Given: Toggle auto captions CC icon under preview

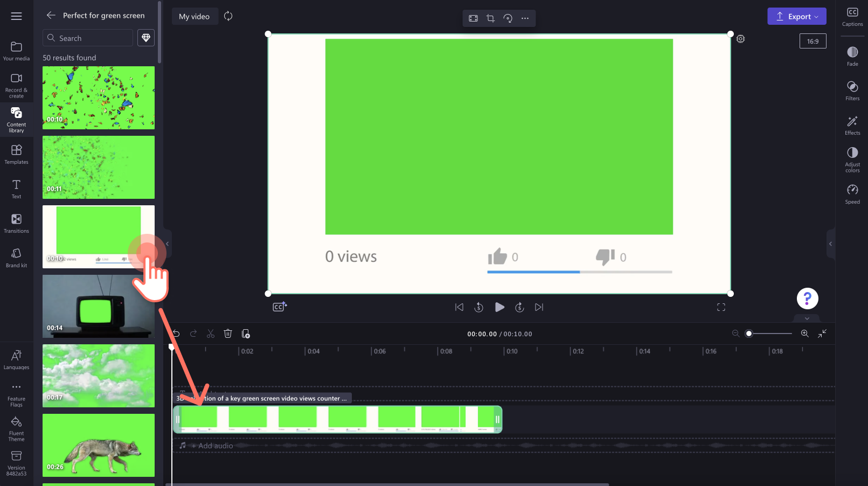Looking at the screenshot, I should 280,307.
